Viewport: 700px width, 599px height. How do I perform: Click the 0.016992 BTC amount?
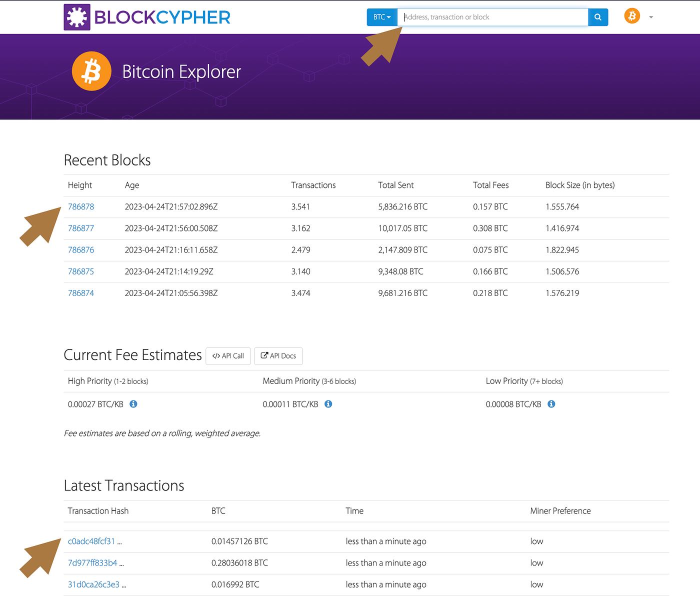(235, 584)
